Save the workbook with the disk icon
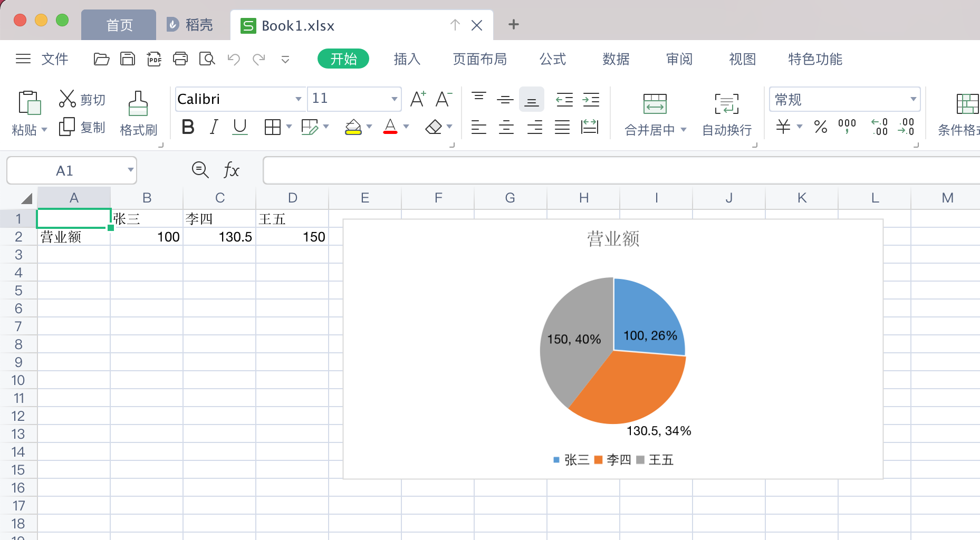 point(128,59)
